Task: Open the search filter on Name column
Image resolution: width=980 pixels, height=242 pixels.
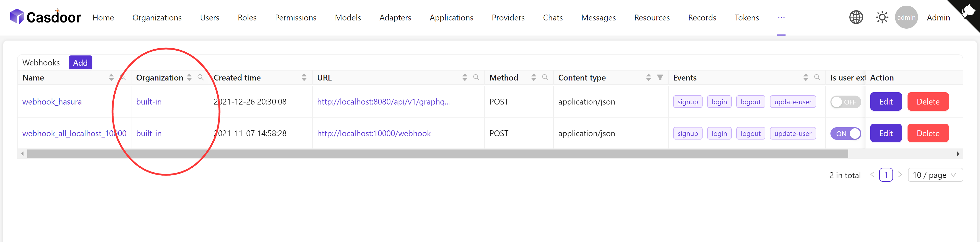Action: [x=123, y=77]
